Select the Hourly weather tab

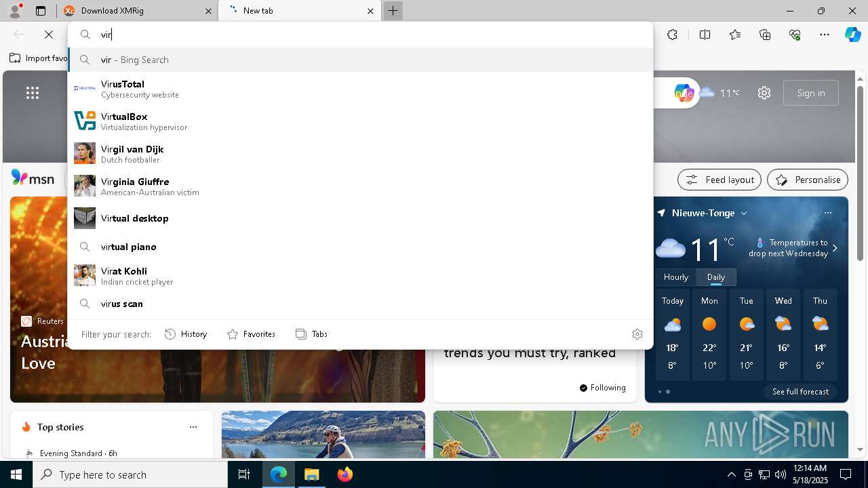pyautogui.click(x=676, y=277)
